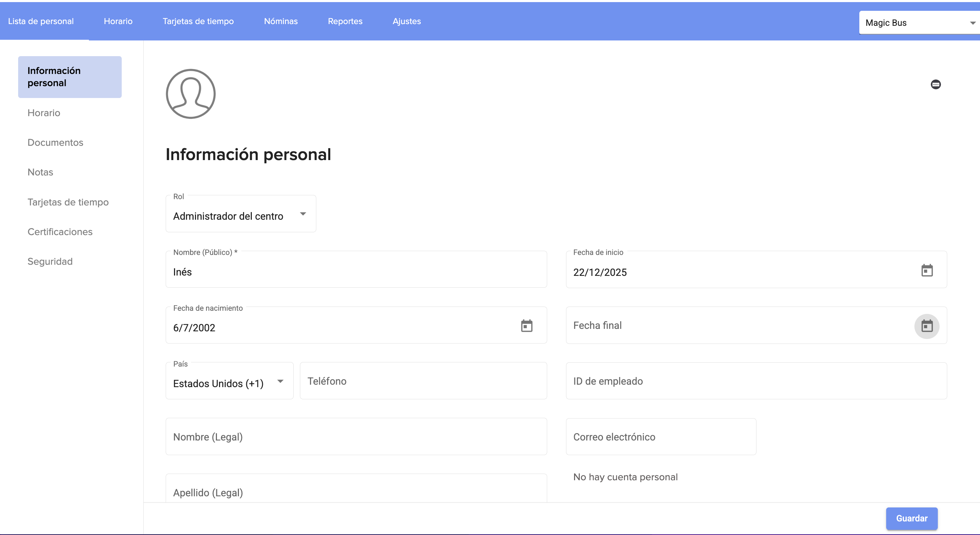Click the profile avatar placeholder icon
The image size is (980, 535).
click(191, 93)
